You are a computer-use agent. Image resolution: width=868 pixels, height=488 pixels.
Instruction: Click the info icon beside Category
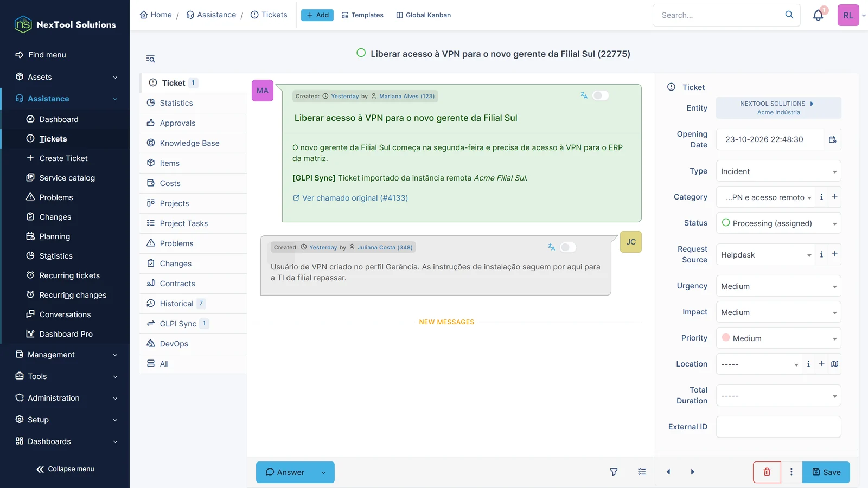[821, 197]
